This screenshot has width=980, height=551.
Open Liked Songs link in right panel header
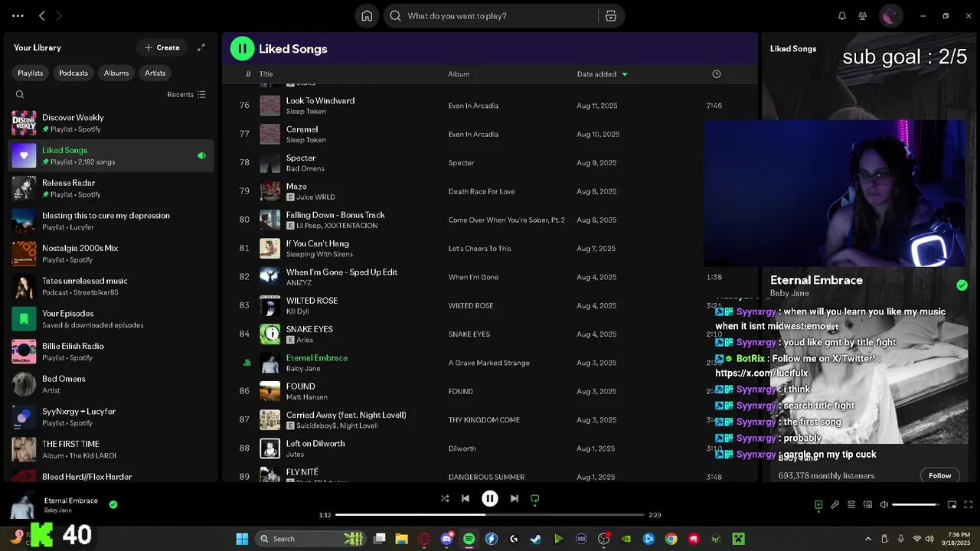click(x=793, y=48)
